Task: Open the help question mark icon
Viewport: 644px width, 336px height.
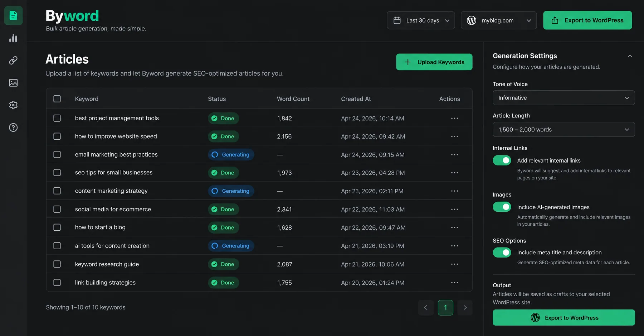Action: [x=13, y=128]
